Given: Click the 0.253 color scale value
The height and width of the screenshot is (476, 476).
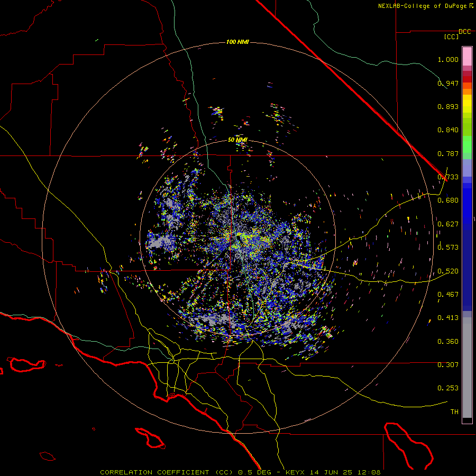Looking at the screenshot, I should (448, 388).
